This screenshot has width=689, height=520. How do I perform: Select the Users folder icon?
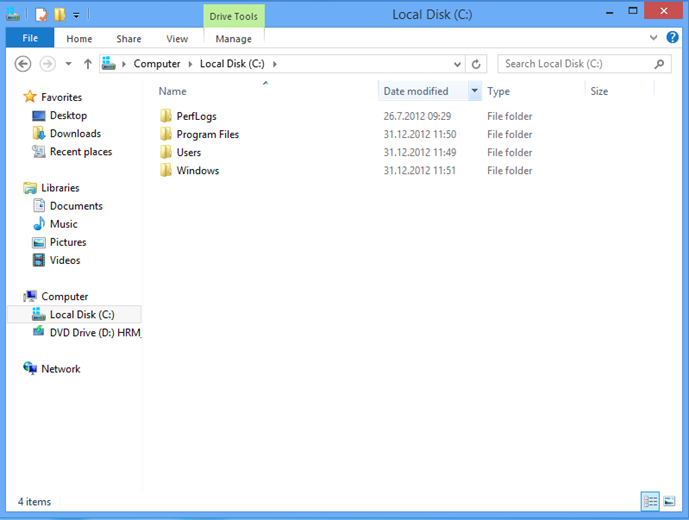pos(166,152)
